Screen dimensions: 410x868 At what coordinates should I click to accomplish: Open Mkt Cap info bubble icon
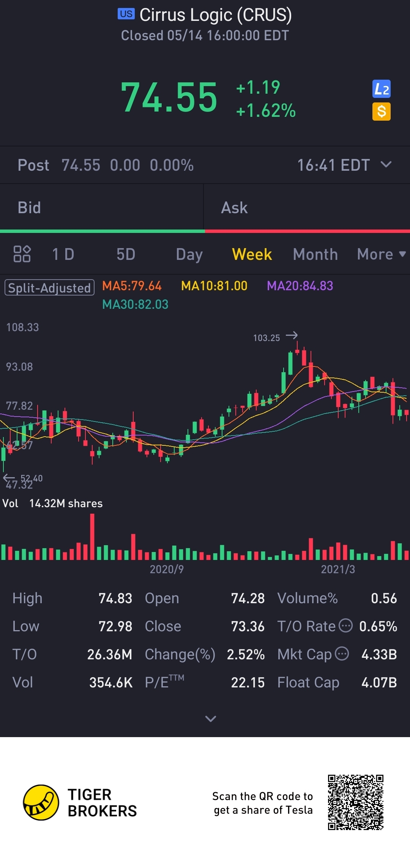click(x=342, y=654)
